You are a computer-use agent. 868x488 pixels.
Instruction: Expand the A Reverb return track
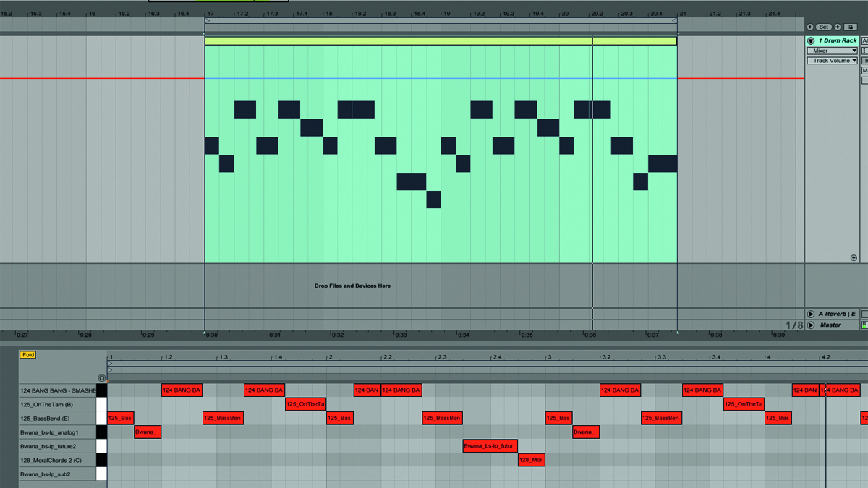tap(811, 314)
